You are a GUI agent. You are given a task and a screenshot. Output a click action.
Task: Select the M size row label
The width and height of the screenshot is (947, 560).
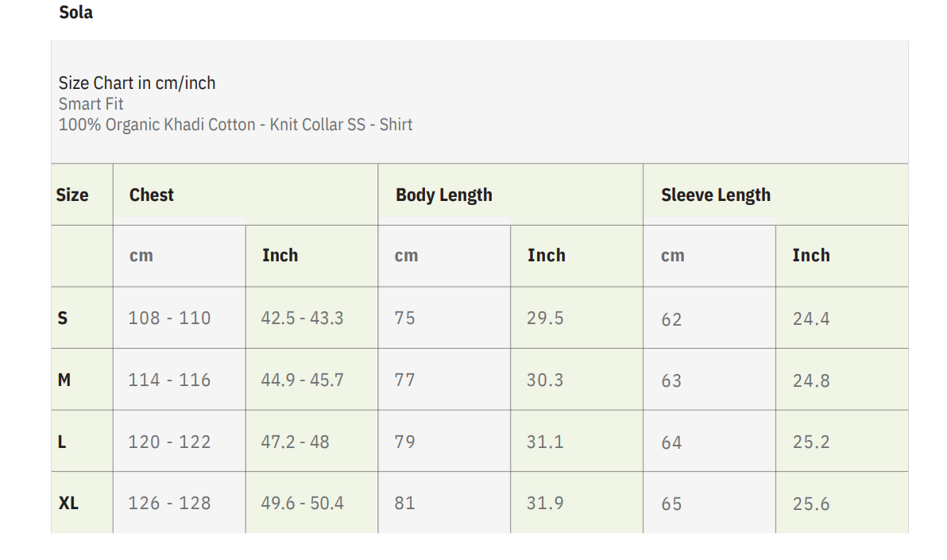[64, 380]
